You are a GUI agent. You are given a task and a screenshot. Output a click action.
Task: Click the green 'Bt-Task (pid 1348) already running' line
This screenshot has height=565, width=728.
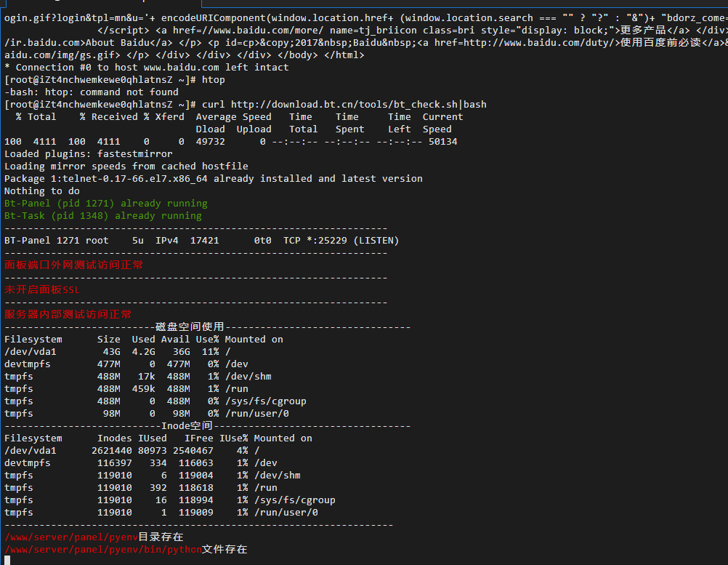tap(103, 215)
